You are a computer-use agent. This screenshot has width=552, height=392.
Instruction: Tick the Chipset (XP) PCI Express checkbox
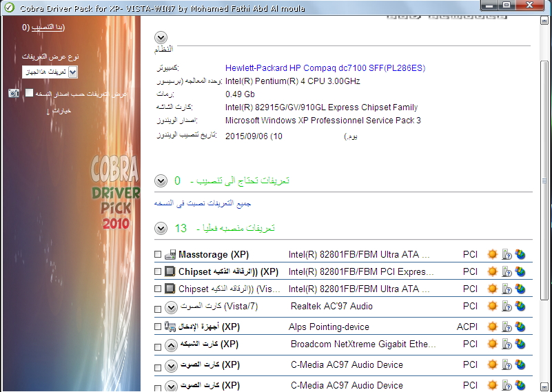[158, 271]
